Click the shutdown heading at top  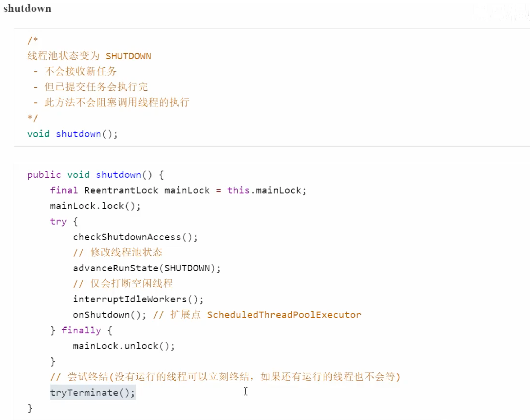tap(27, 9)
